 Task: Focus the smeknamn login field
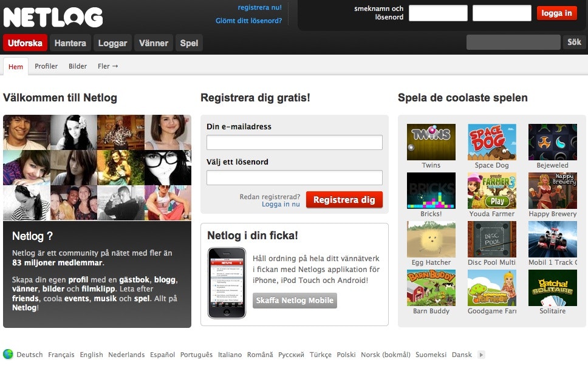[438, 13]
